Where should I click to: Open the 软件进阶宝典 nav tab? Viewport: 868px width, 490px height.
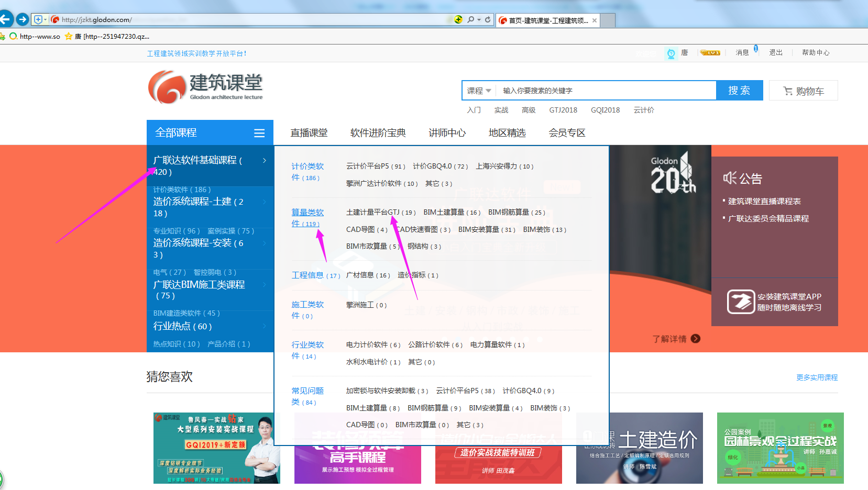(378, 133)
